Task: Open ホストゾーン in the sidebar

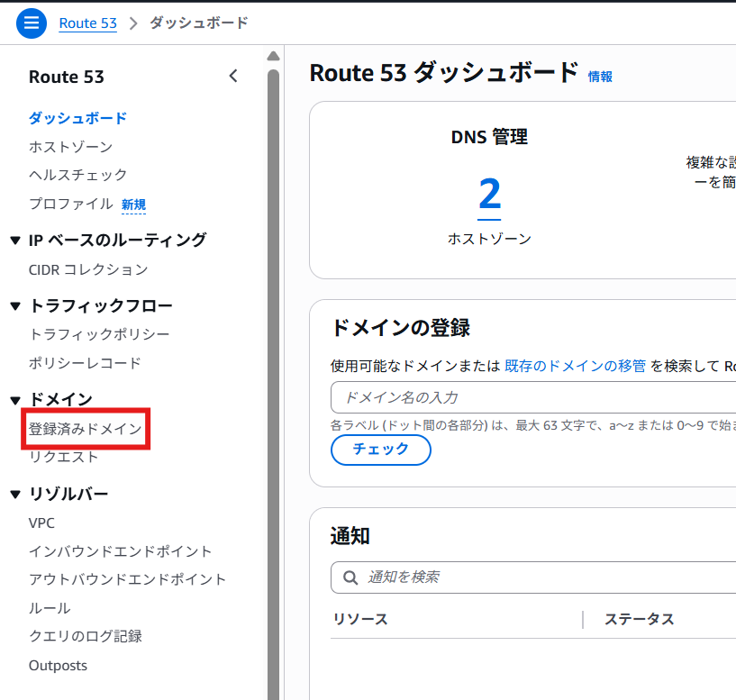Action: tap(70, 147)
